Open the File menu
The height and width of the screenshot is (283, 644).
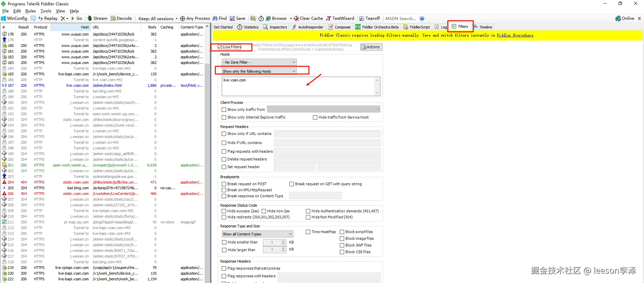click(5, 11)
